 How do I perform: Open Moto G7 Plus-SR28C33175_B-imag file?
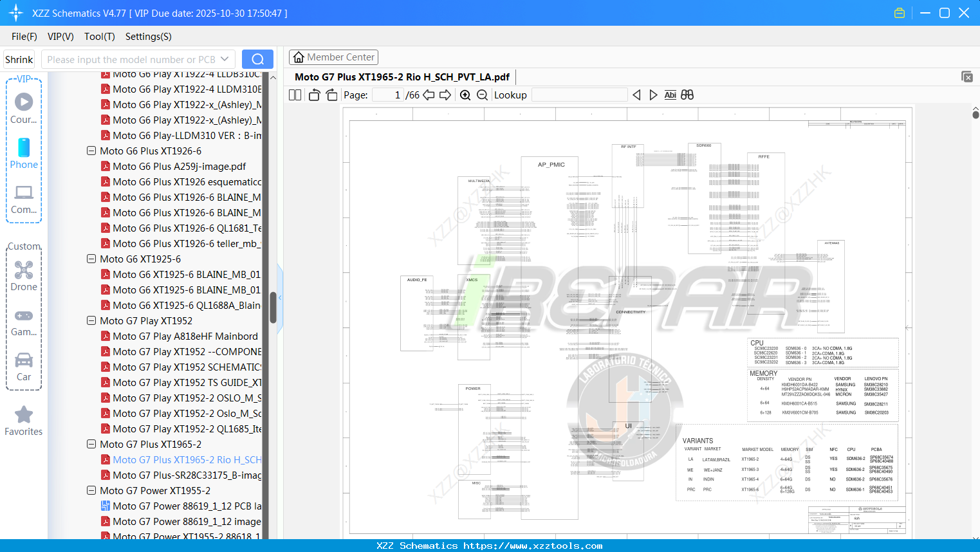pyautogui.click(x=187, y=475)
